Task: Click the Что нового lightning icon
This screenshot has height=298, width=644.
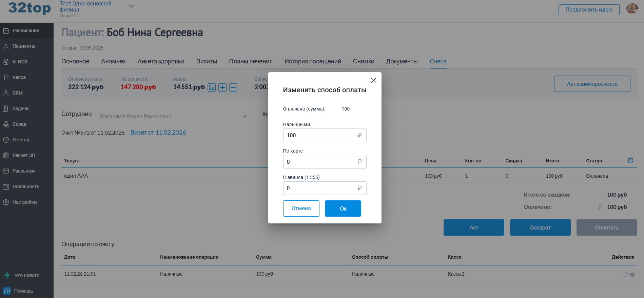Action: pos(7,275)
